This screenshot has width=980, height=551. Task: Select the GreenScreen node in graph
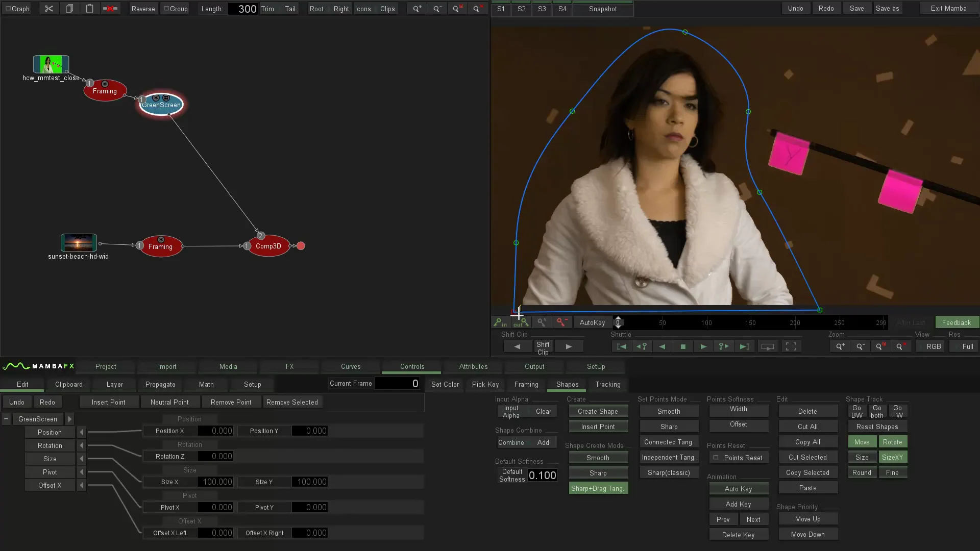pos(161,105)
